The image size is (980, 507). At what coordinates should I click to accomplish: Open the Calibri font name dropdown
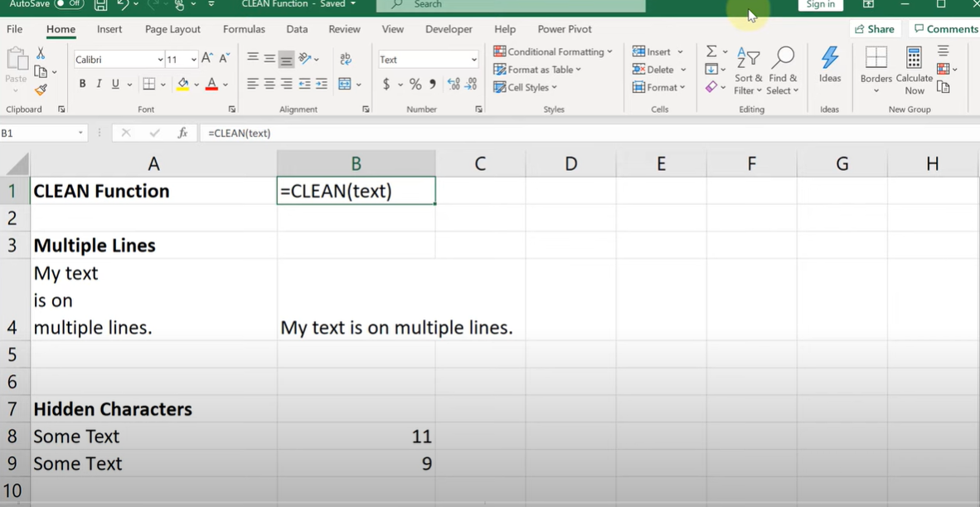tap(161, 60)
